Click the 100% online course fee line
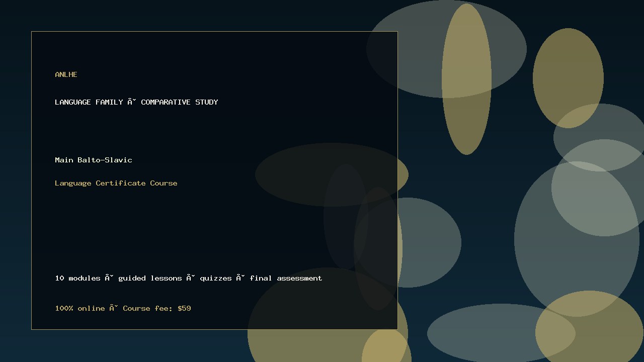Viewport: 644px width, 362px height. coord(123,308)
